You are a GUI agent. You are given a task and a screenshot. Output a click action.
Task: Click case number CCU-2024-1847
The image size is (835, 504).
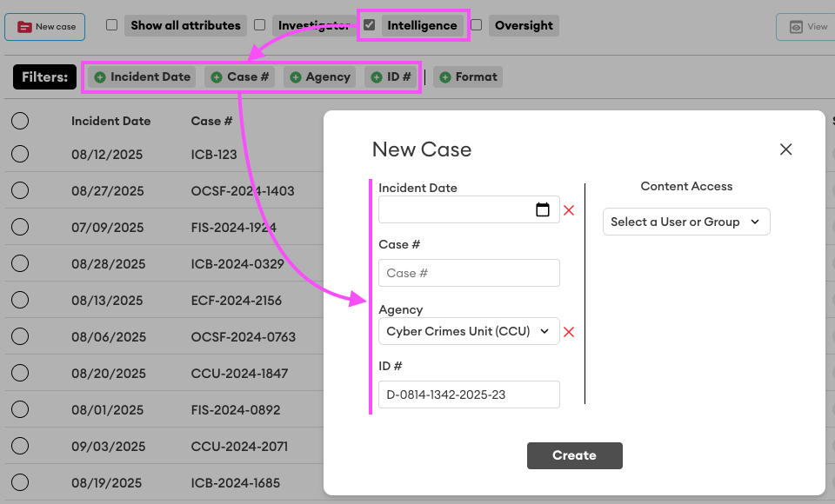click(x=240, y=374)
